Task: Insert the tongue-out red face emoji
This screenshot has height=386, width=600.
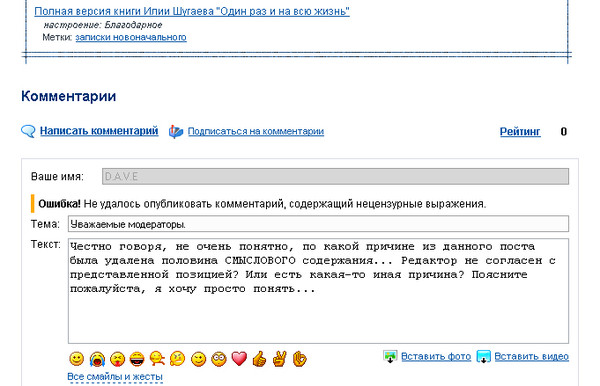Action: (117, 359)
